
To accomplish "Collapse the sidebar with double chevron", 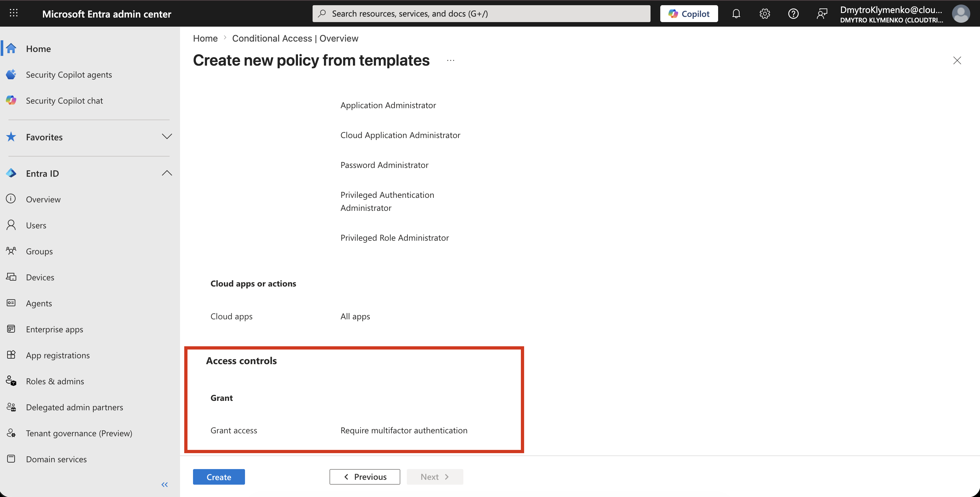I will (165, 484).
